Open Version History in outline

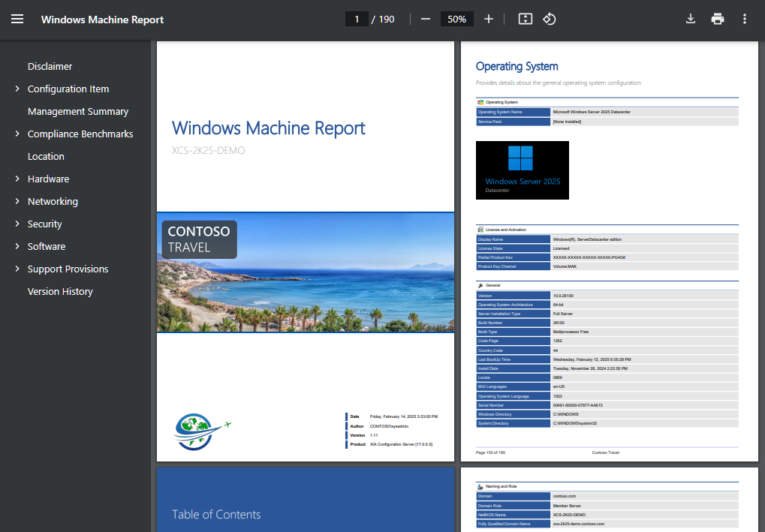[60, 291]
